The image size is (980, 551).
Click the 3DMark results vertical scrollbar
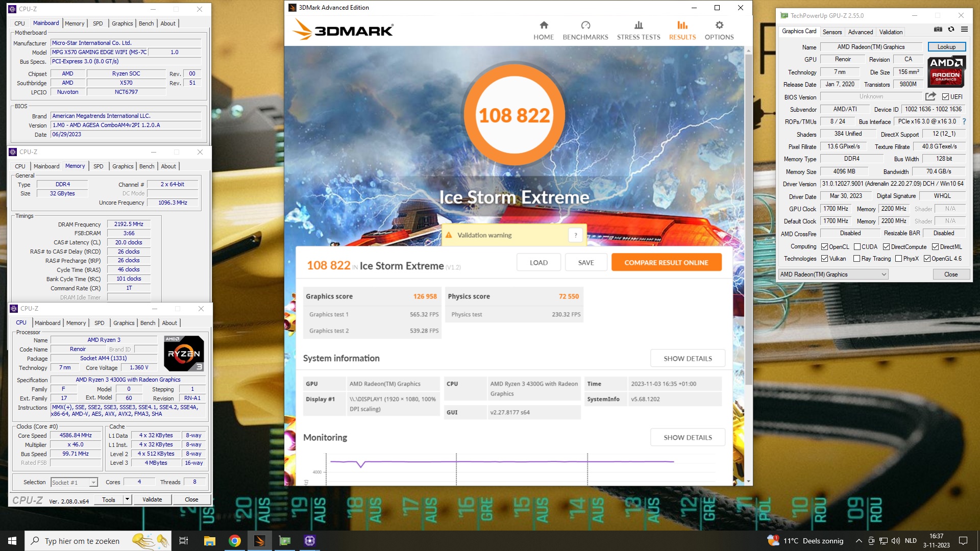point(749,219)
